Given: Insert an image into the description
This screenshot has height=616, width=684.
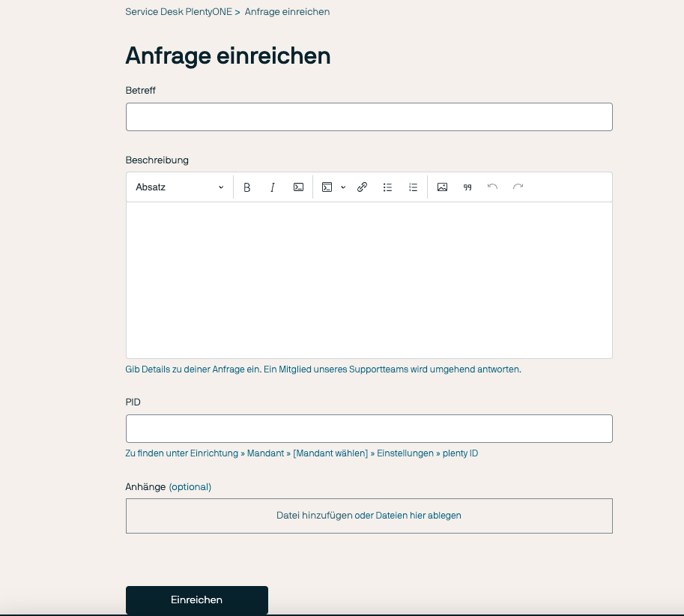Looking at the screenshot, I should (x=442, y=187).
